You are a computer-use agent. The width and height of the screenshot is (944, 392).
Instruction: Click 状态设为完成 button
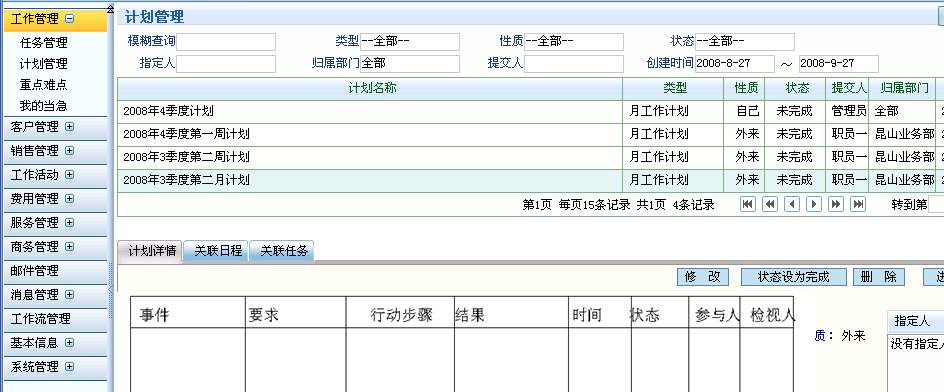click(x=793, y=277)
